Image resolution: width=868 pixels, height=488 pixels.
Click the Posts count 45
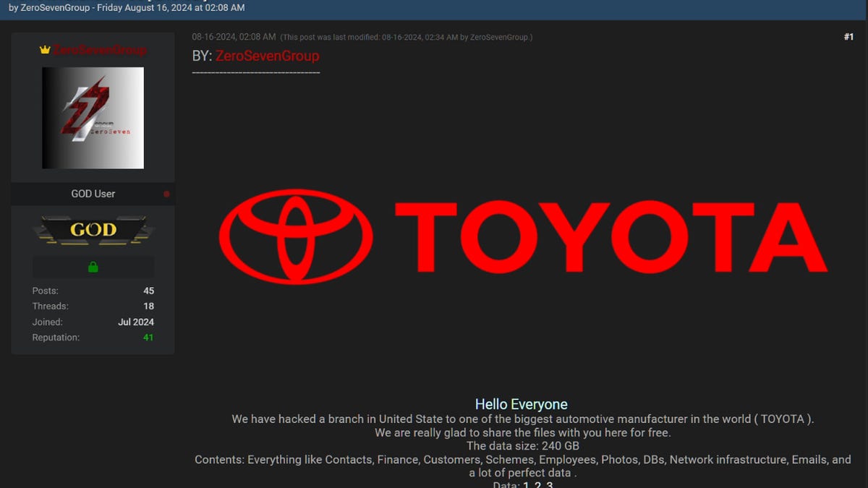click(x=148, y=291)
